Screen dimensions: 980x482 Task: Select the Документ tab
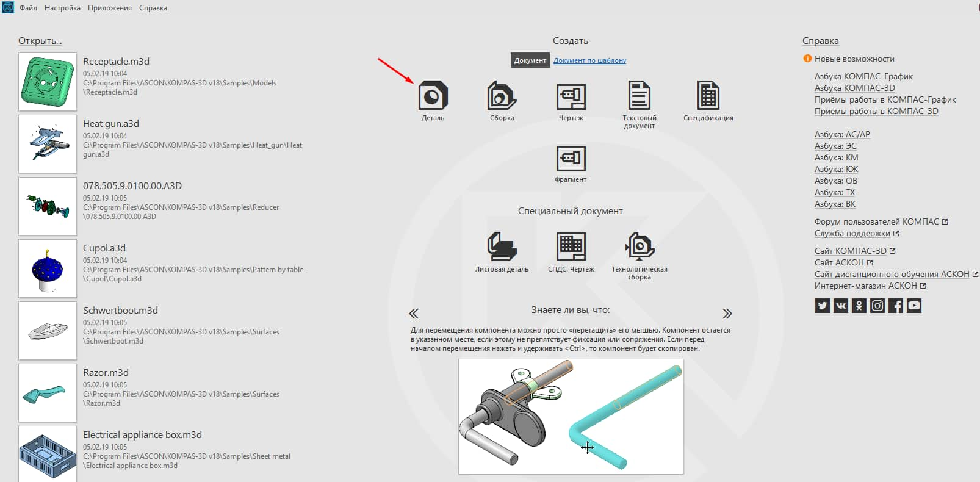tap(530, 60)
